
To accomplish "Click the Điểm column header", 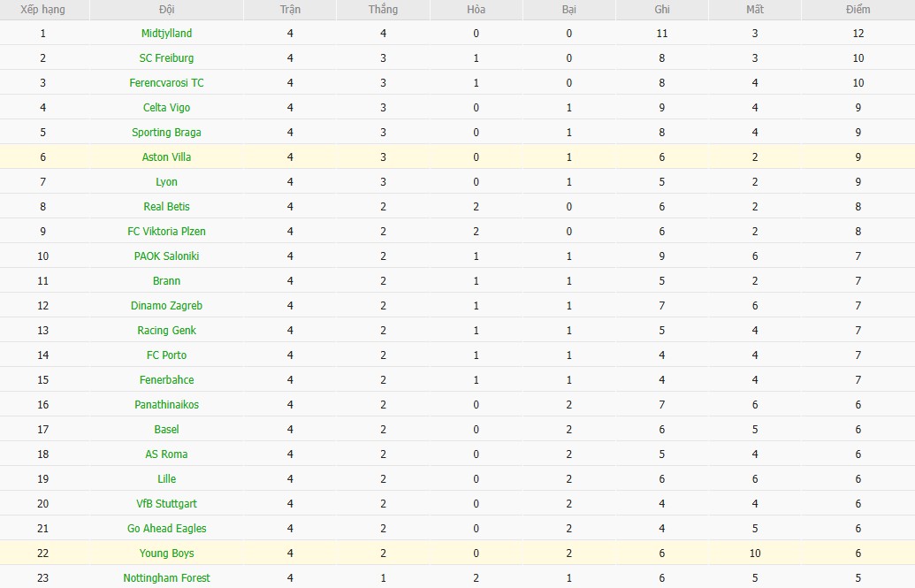I will [x=857, y=10].
